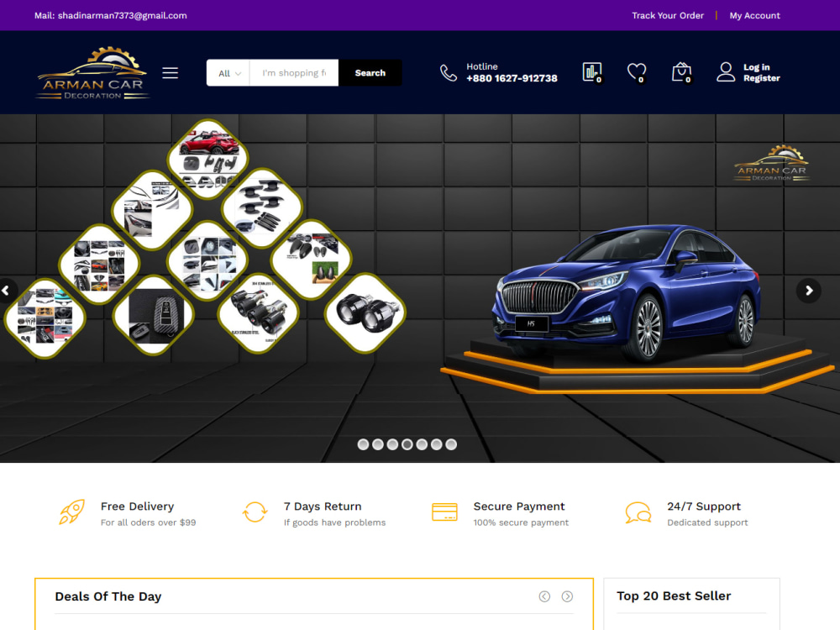Click the black door handle covers thumbnail
The width and height of the screenshot is (840, 630).
tap(262, 208)
